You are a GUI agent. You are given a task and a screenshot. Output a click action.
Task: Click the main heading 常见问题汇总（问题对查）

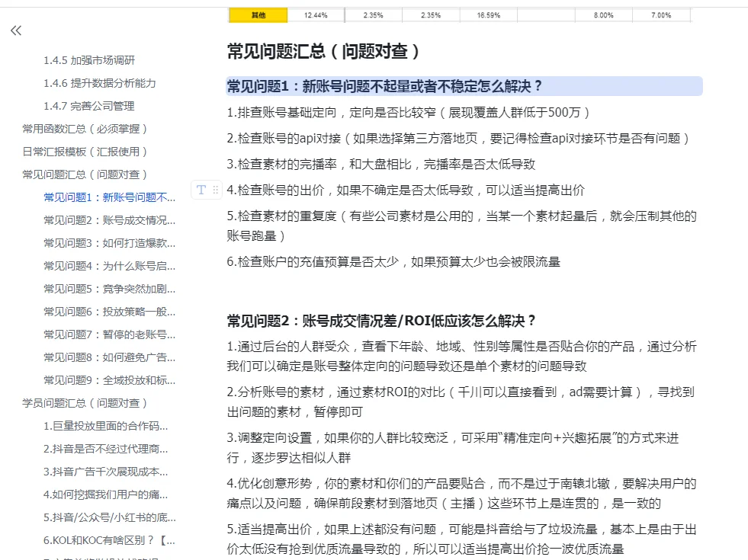click(323, 52)
